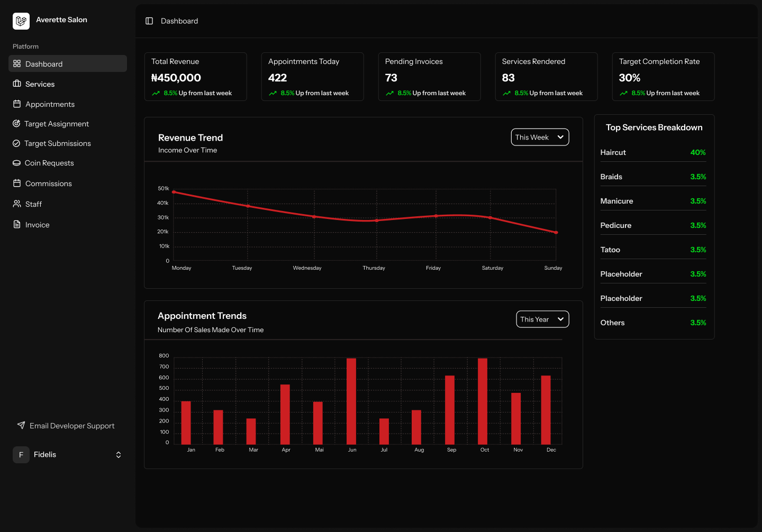Toggle the sidebar panel icon
762x532 pixels.
[149, 21]
